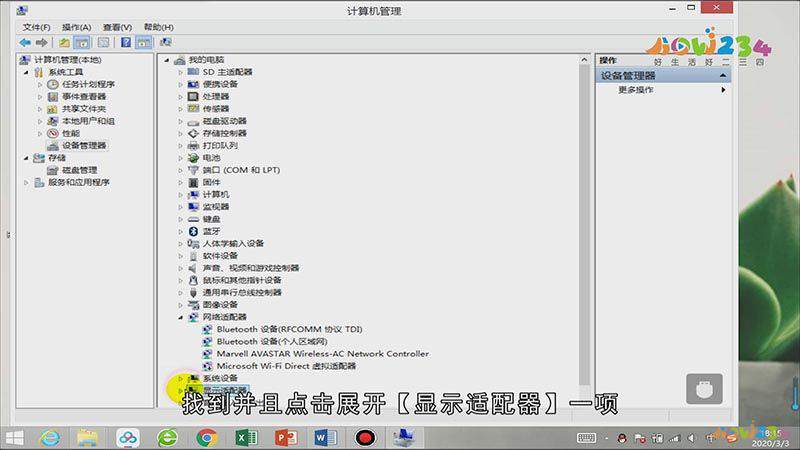Click the Up one level folder icon

tap(64, 42)
